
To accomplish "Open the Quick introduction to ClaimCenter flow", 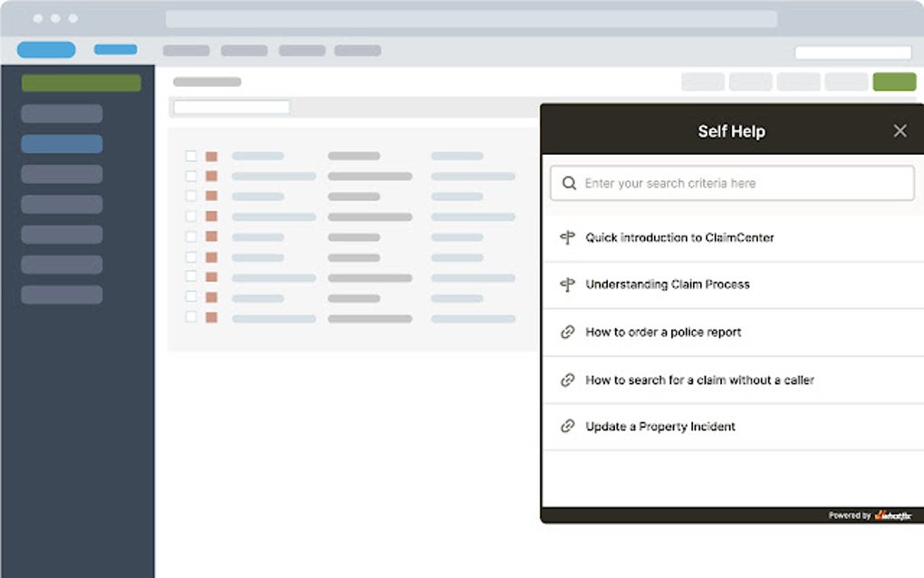I will click(x=679, y=237).
